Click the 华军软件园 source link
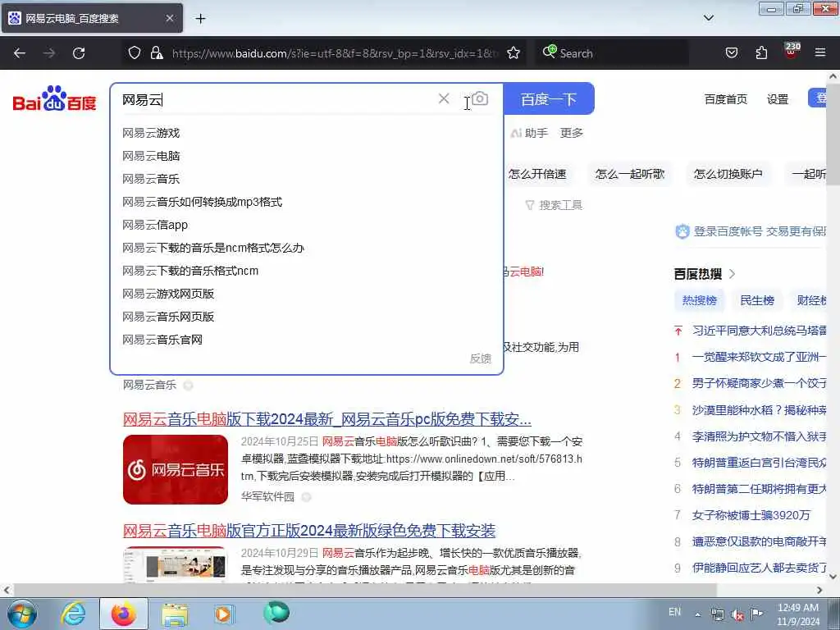Image resolution: width=840 pixels, height=630 pixels. 267,496
